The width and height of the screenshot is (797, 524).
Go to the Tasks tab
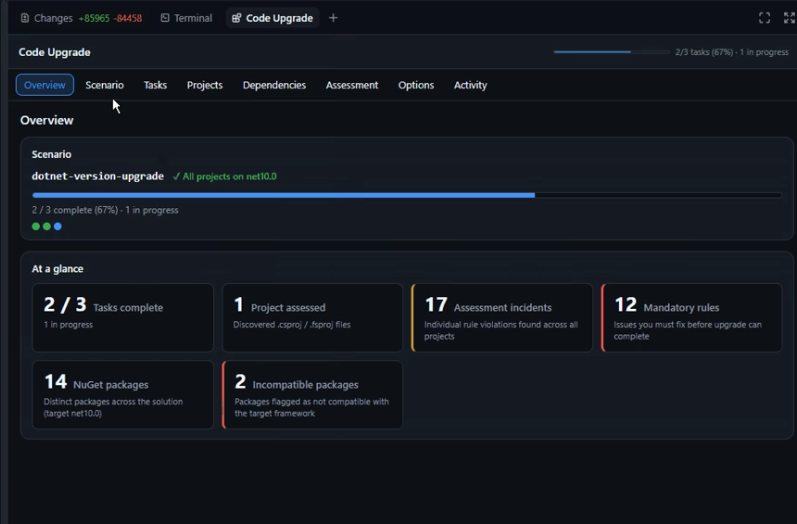[155, 85]
